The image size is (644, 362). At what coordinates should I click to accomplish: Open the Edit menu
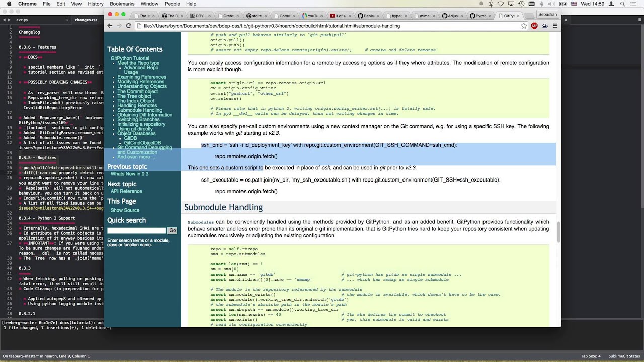pyautogui.click(x=61, y=4)
